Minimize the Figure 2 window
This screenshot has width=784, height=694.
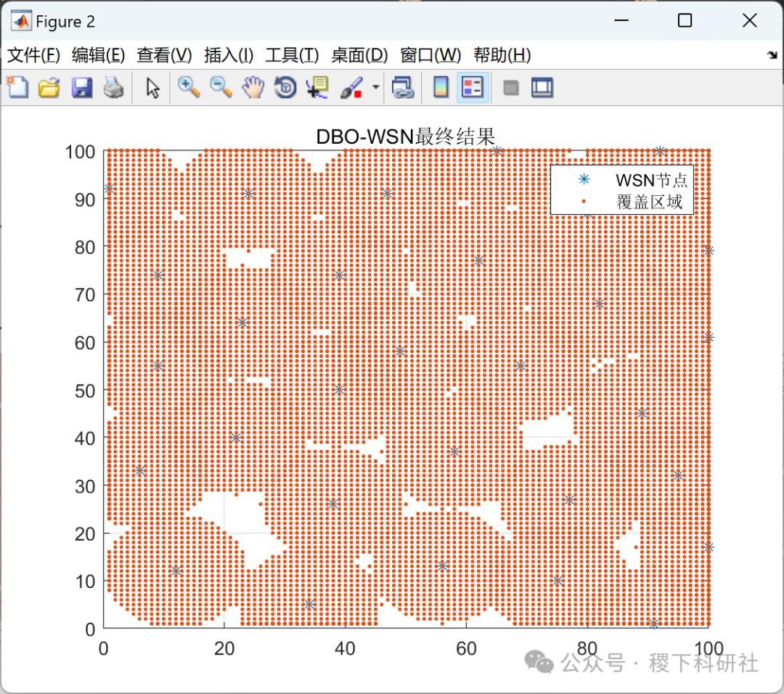(x=621, y=20)
